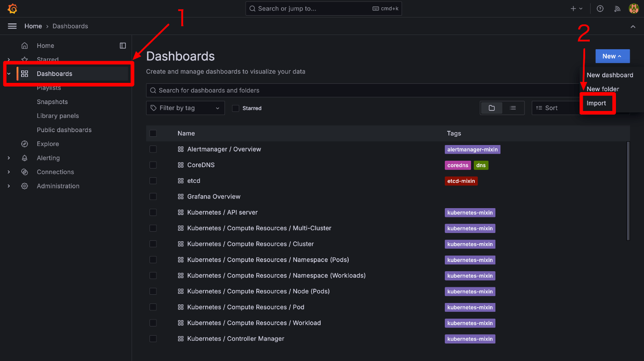The height and width of the screenshot is (361, 644).
Task: Click the dashboard icon beside Kubernetes / Controller Manager
Action: tap(181, 339)
